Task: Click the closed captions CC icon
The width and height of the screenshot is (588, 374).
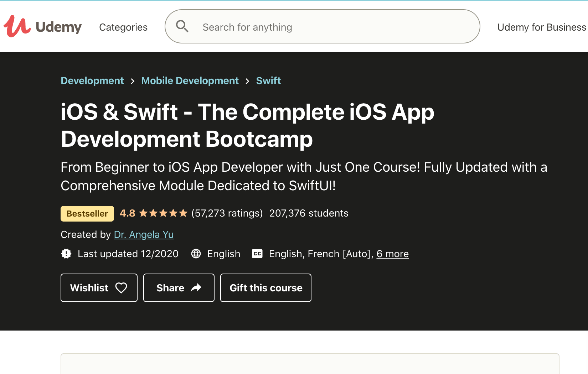Action: pos(257,254)
